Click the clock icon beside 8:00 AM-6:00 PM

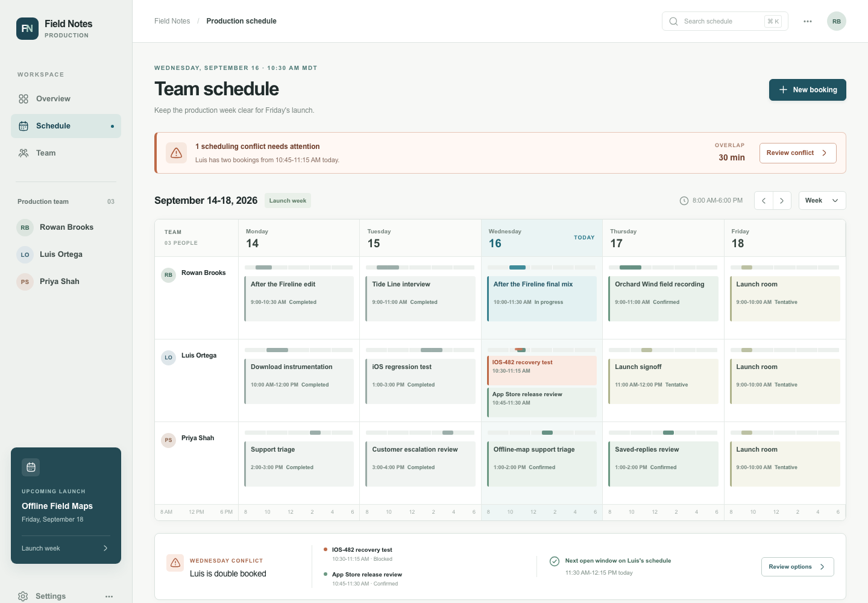(684, 201)
